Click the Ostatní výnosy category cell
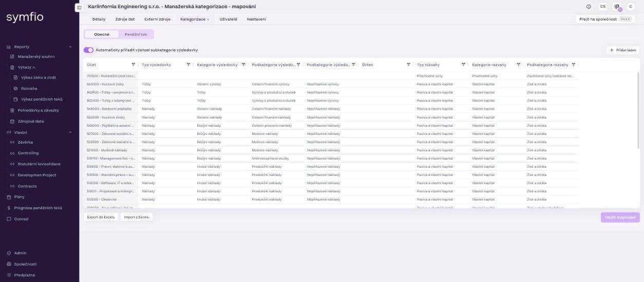Screen dimensions: 644x282 pyautogui.click(x=221, y=84)
